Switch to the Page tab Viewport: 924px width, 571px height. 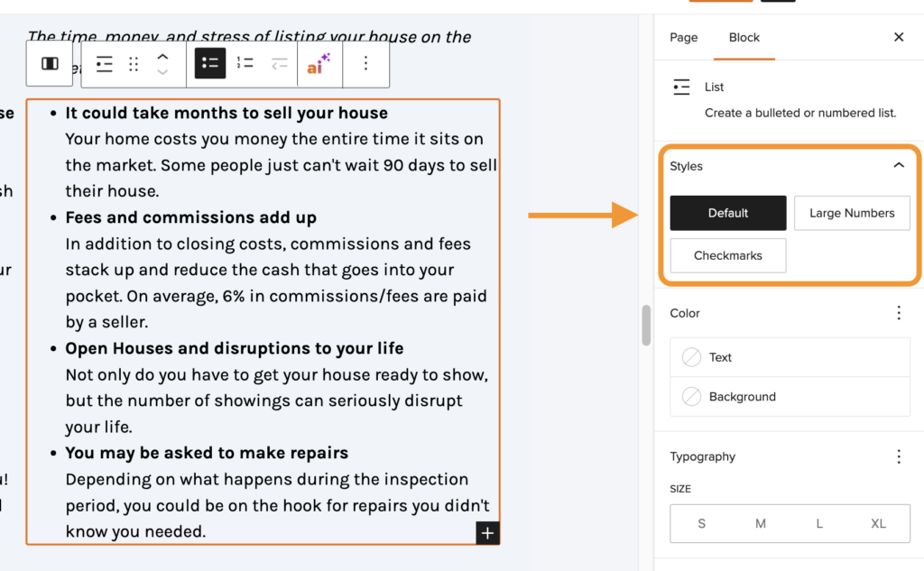684,37
